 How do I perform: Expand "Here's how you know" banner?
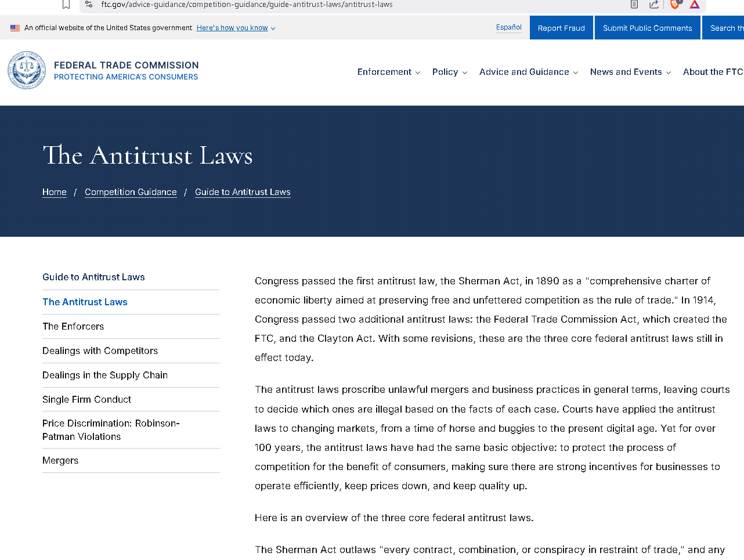point(236,28)
